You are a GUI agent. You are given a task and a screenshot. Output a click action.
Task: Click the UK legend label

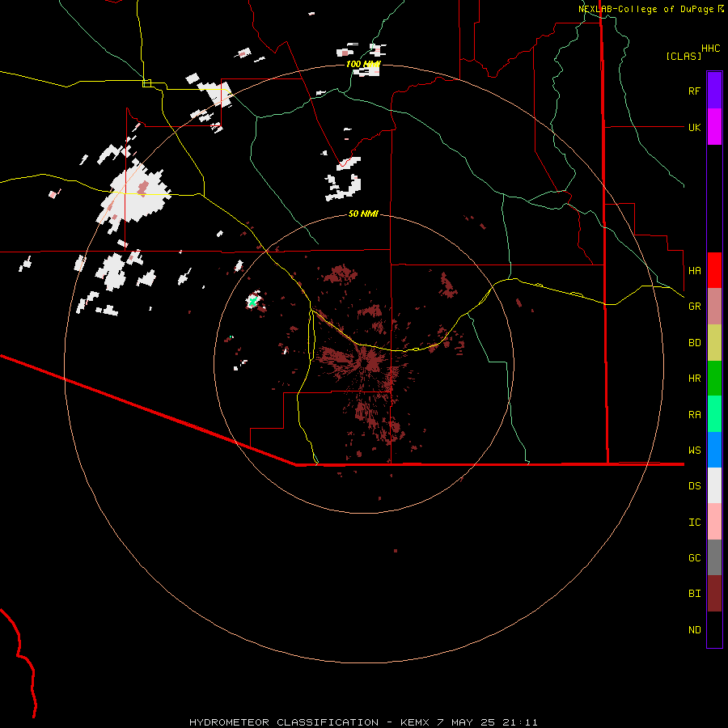[695, 127]
